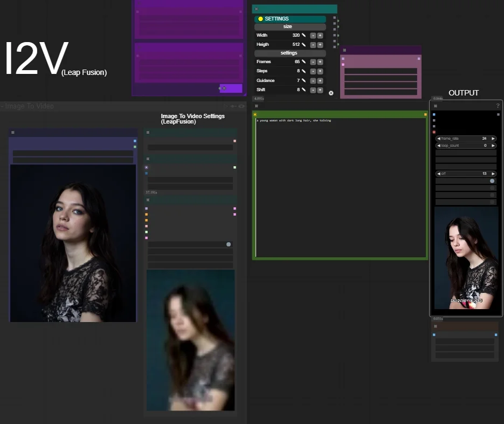Screen dimensions: 504x424
Task: Click the yellow input socket on the green prompt node
Action: coord(255,114)
